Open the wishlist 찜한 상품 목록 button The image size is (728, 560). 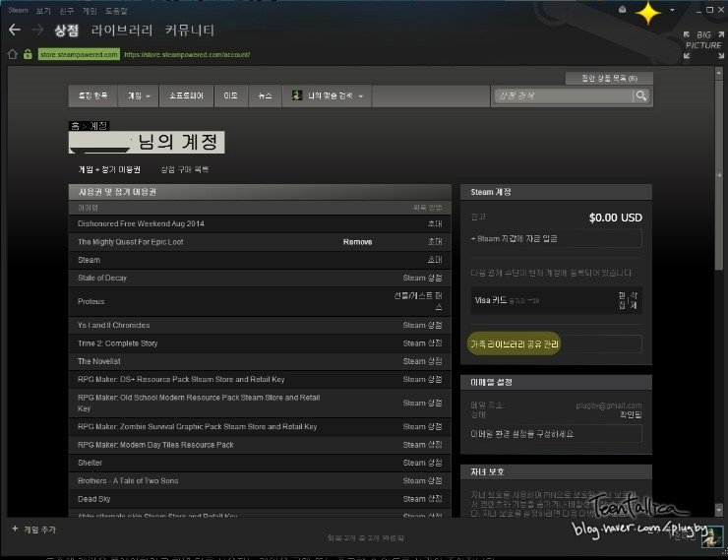click(609, 78)
